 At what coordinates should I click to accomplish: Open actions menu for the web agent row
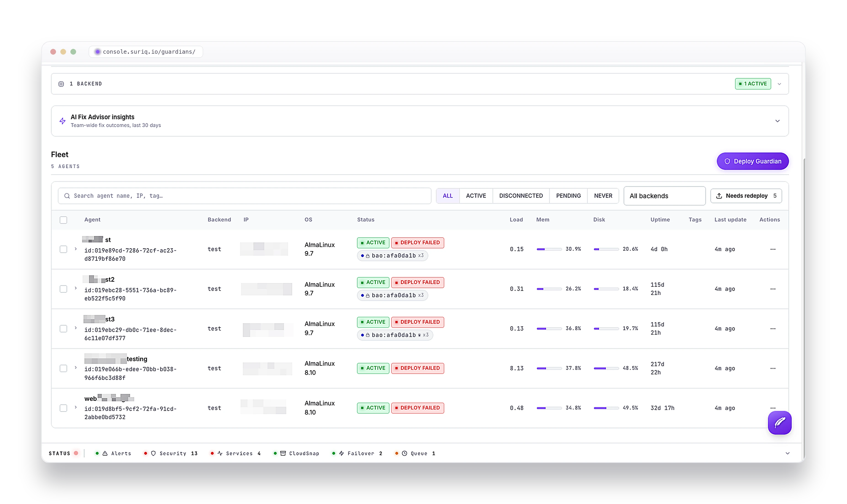pyautogui.click(x=772, y=408)
